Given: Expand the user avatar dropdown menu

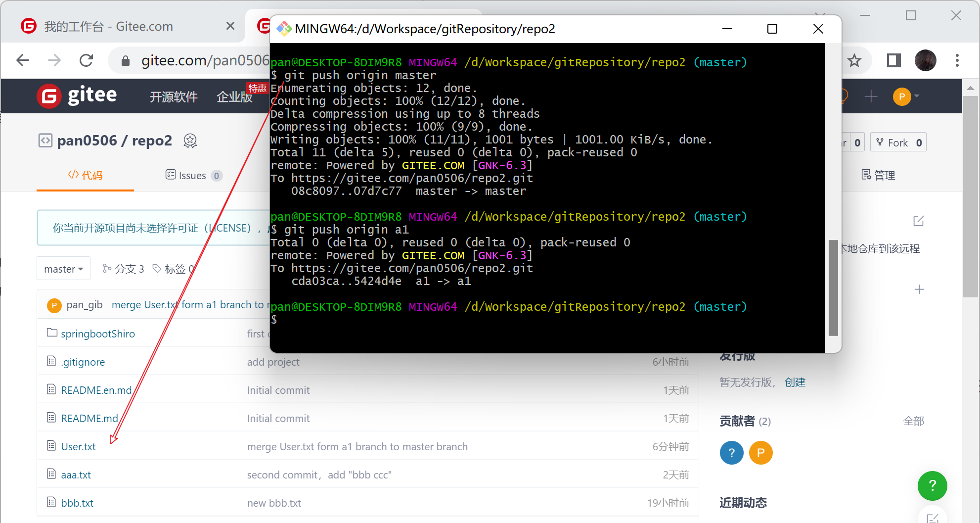Looking at the screenshot, I should [x=906, y=96].
